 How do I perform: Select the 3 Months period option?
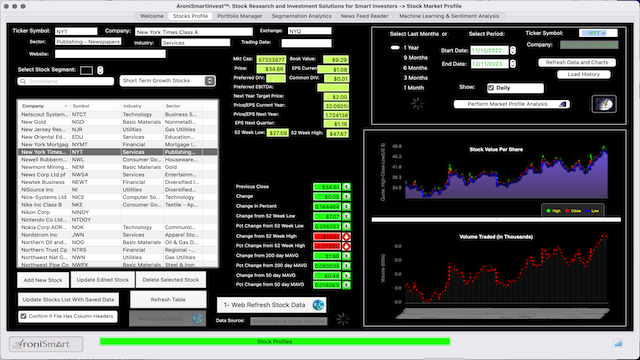tap(415, 78)
